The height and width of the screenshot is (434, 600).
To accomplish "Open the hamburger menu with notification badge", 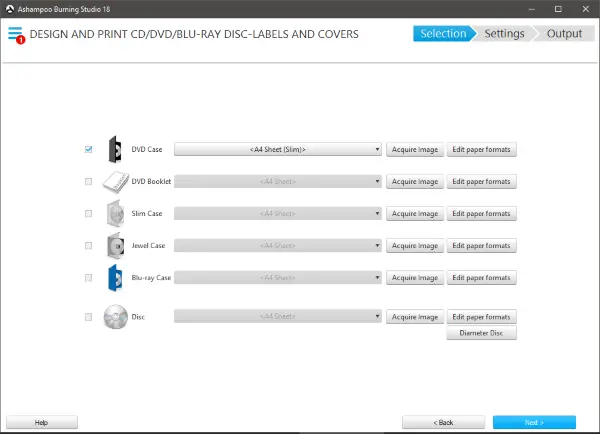I will (16, 35).
